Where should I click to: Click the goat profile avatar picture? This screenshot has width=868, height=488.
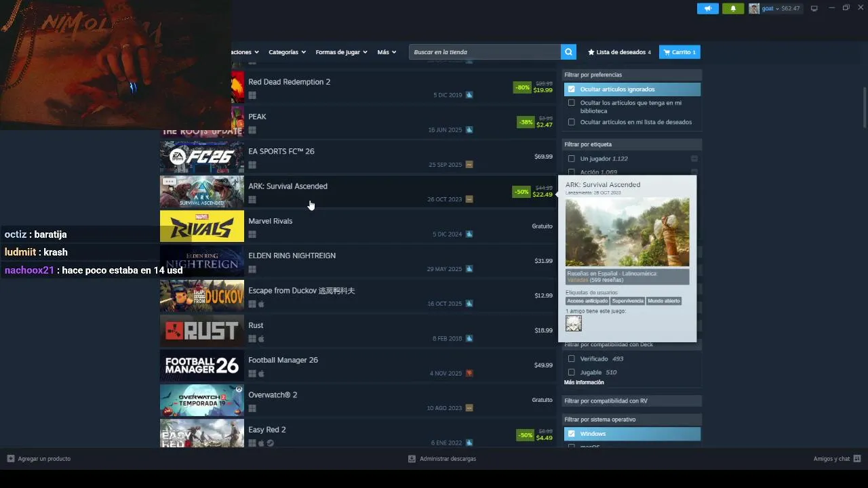point(754,9)
